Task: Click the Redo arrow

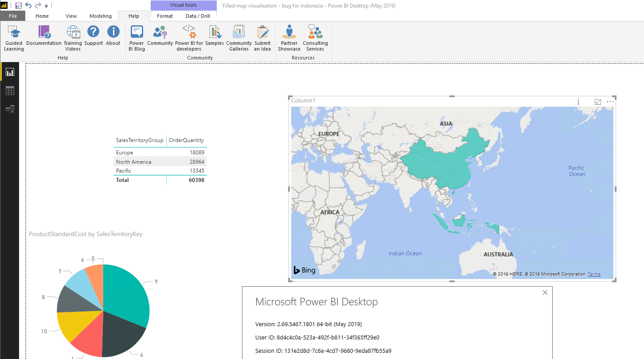Action: 38,6
